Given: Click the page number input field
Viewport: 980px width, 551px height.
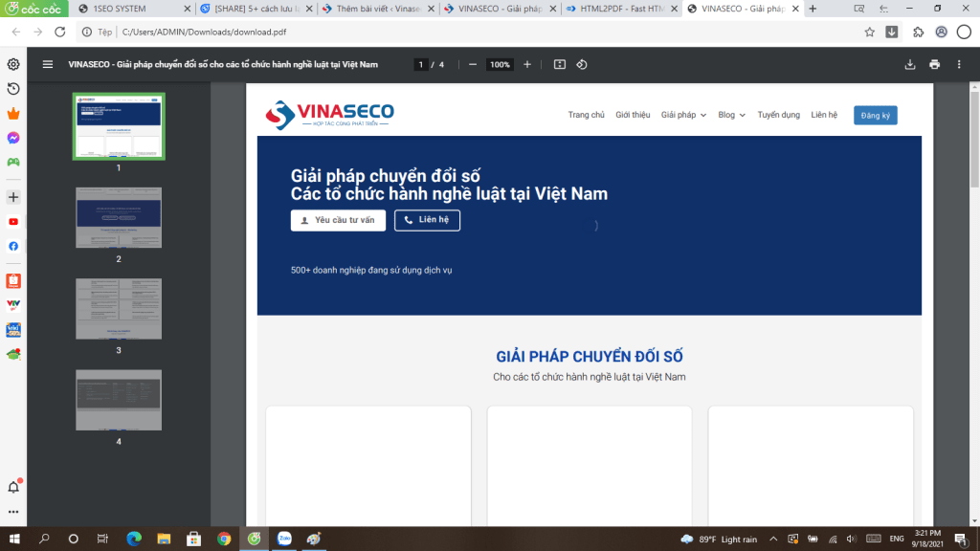Looking at the screenshot, I should (x=421, y=64).
